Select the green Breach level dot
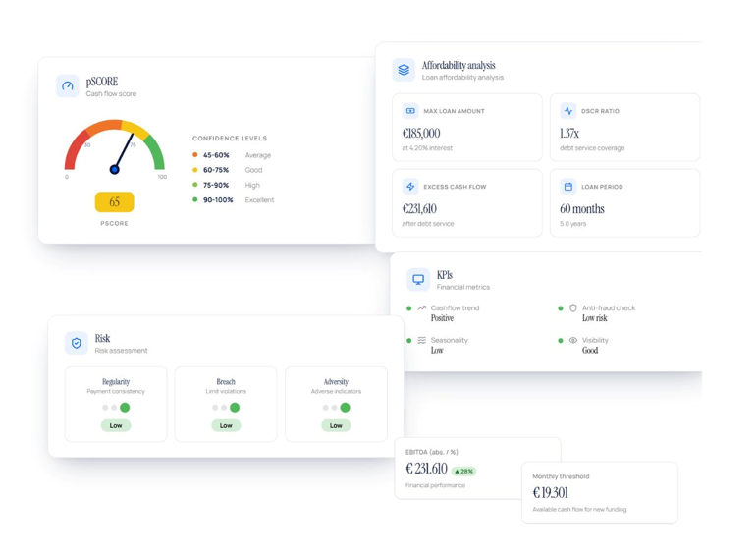756x558 pixels. (235, 408)
